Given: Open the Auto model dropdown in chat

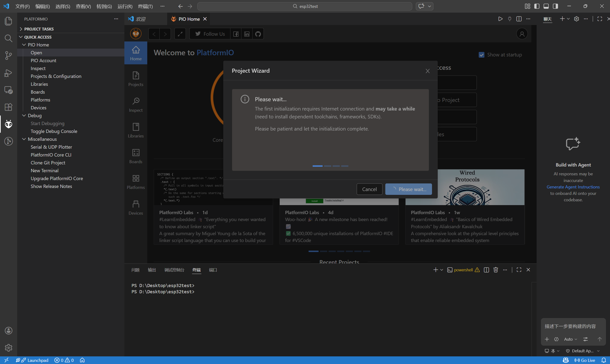Looking at the screenshot, I should pyautogui.click(x=570, y=339).
